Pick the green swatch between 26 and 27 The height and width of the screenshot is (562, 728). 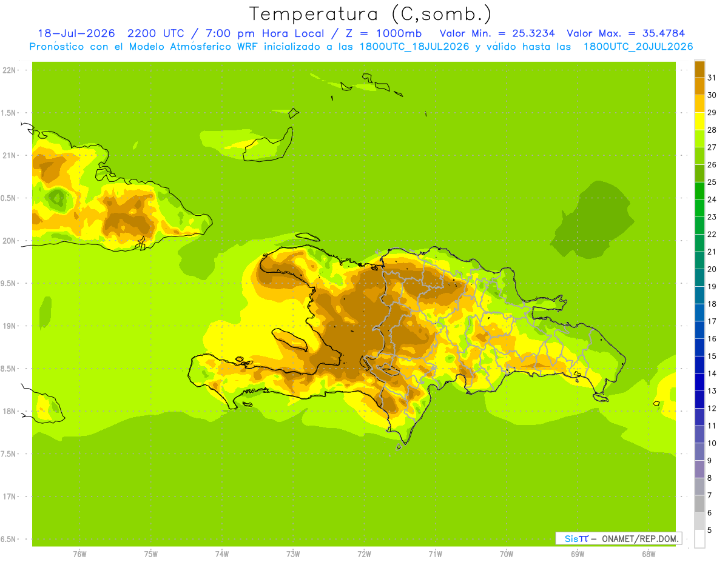pos(699,156)
